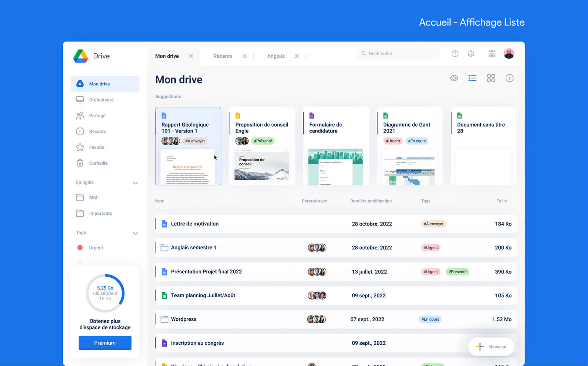Open the Google apps grid icon
The width and height of the screenshot is (588, 366).
(492, 54)
